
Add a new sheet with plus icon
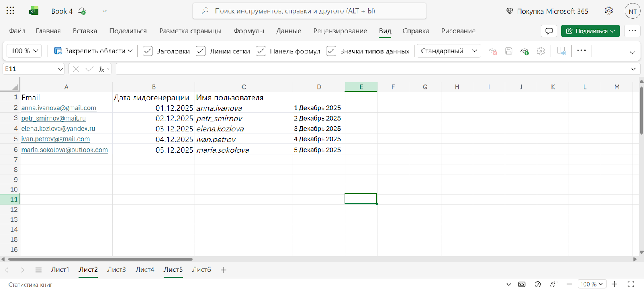223,270
